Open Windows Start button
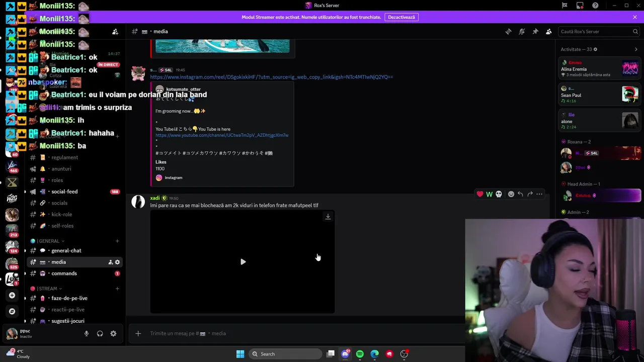This screenshot has width=644, height=362. [240, 354]
